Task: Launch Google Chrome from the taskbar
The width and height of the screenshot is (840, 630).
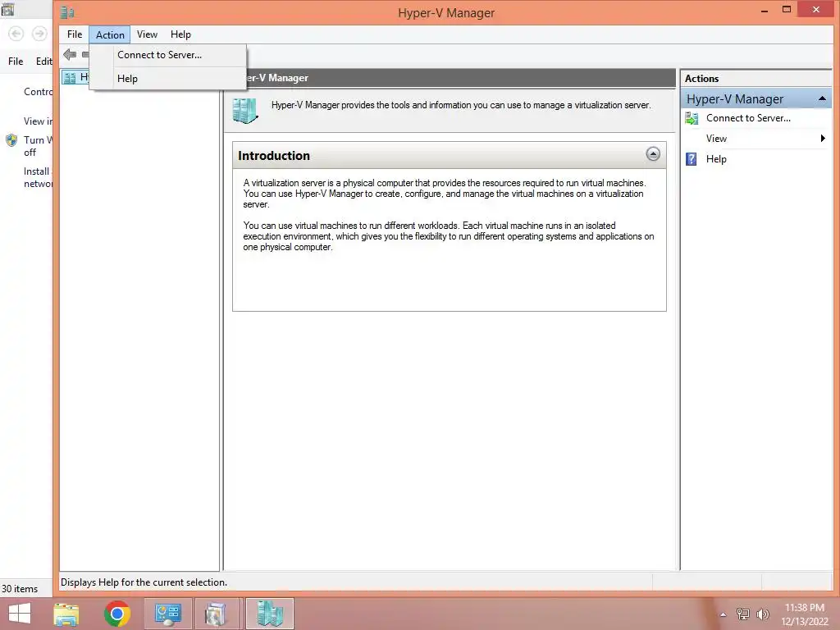Action: pos(116,614)
